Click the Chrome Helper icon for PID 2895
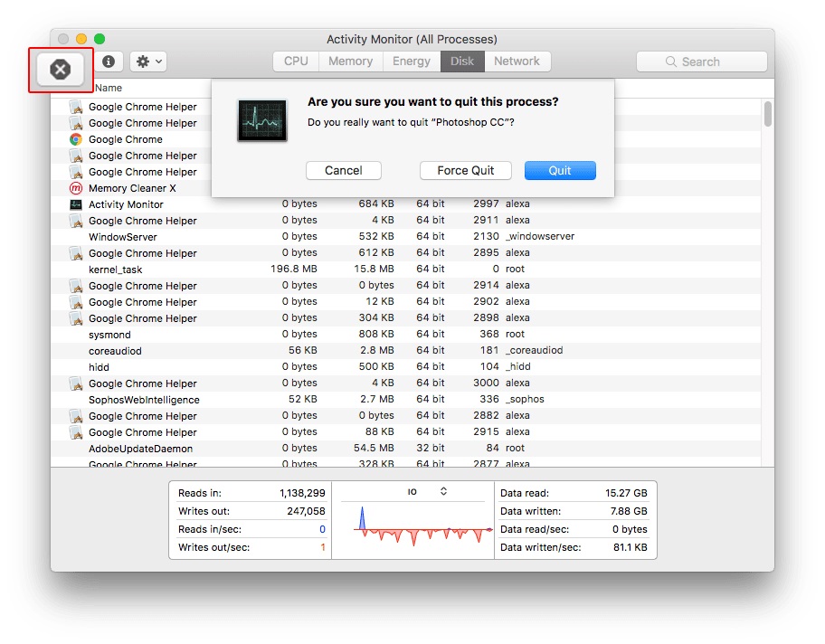 tap(76, 253)
